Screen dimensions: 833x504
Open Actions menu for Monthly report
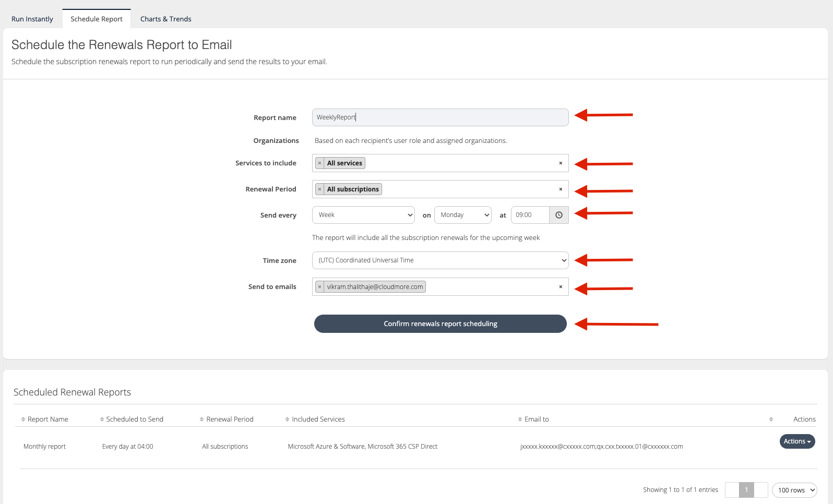796,441
